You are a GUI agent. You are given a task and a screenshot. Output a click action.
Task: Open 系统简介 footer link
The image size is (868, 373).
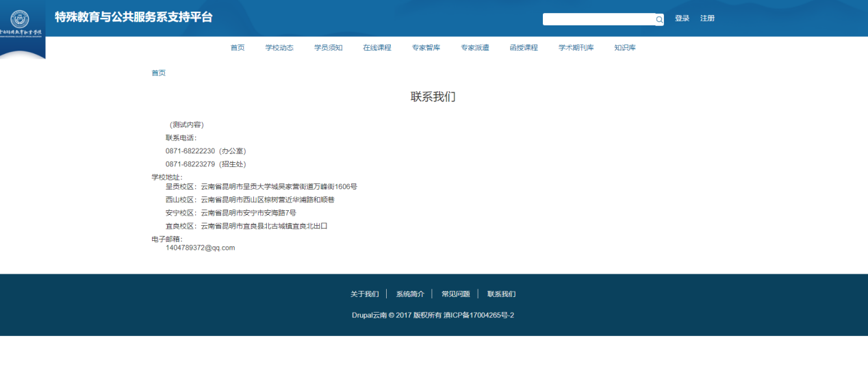(410, 294)
